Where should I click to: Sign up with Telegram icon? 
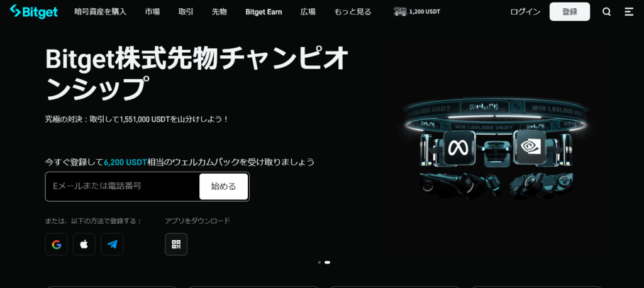click(x=112, y=244)
